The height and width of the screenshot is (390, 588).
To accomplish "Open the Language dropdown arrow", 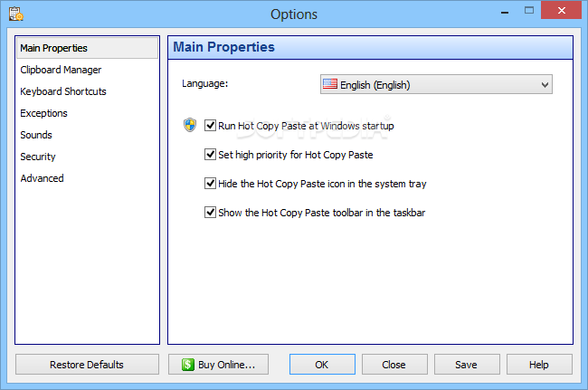I will click(545, 85).
